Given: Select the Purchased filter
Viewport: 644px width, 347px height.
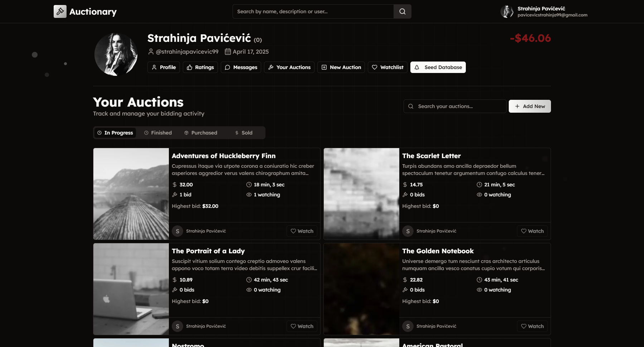Looking at the screenshot, I should (x=201, y=133).
